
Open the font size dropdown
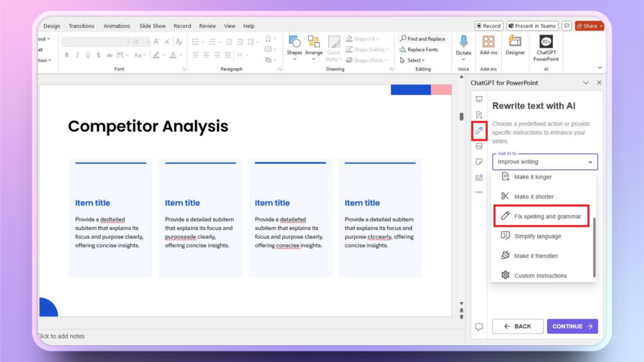(147, 41)
